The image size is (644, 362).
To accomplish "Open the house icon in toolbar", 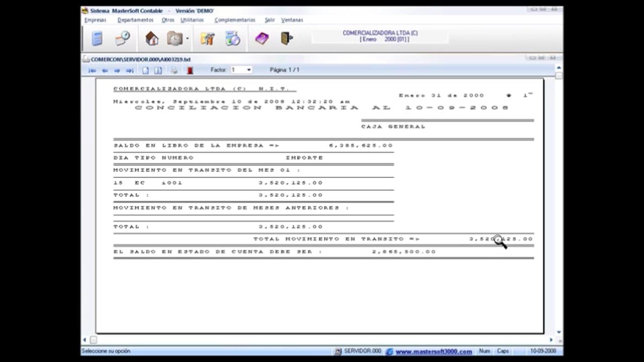I will (151, 39).
